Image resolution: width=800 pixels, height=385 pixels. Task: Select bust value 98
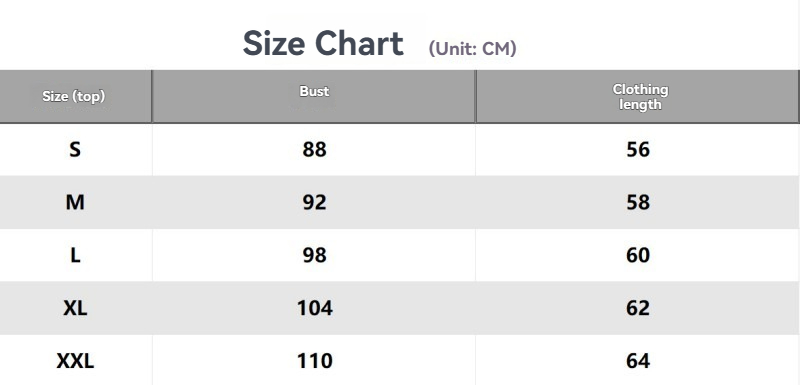pyautogui.click(x=314, y=255)
